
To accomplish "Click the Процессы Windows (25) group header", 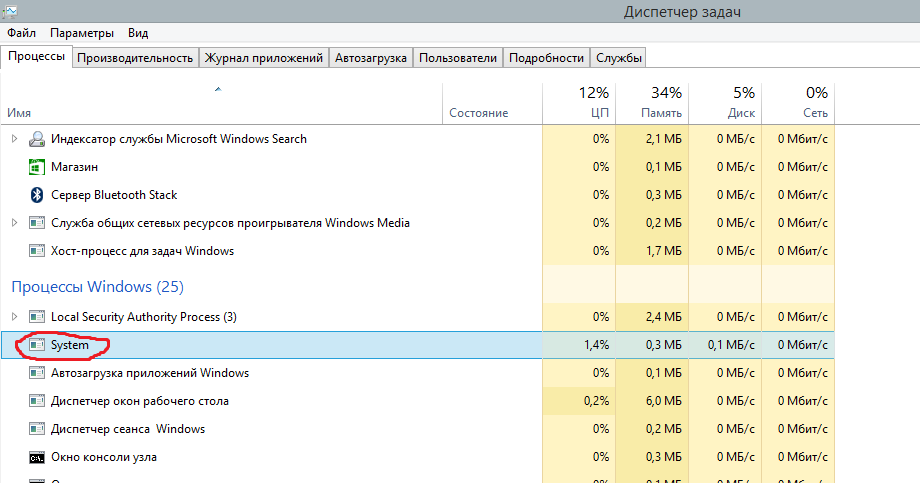I will [97, 287].
